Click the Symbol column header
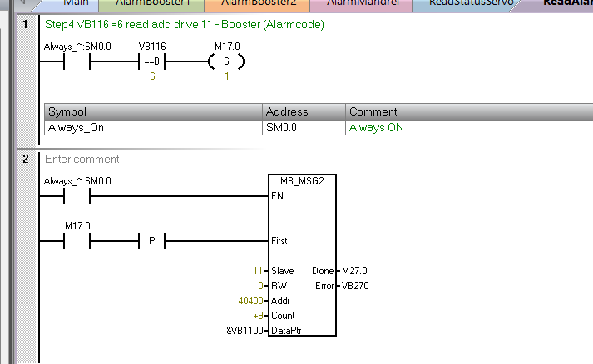This screenshot has height=364, width=593. point(67,111)
